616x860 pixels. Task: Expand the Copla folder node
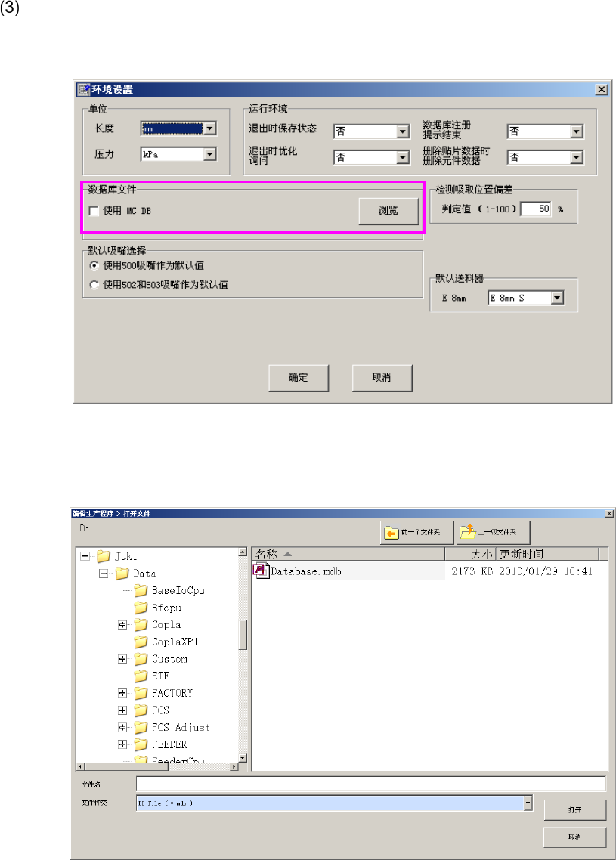pos(122,625)
